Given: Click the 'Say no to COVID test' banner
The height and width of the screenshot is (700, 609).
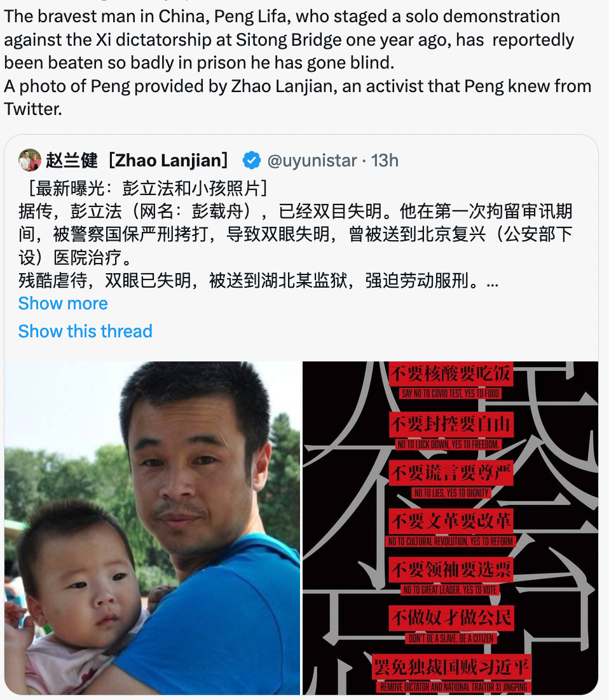Looking at the screenshot, I should coord(450,393).
